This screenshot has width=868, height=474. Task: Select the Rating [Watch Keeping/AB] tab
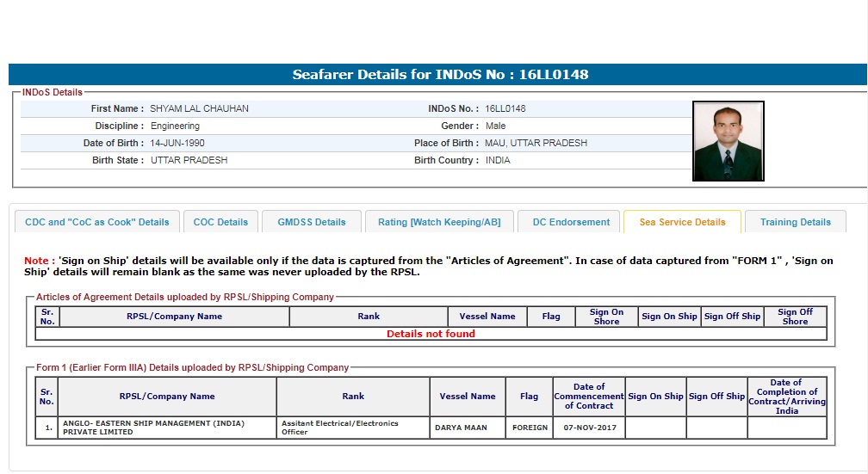[x=438, y=222]
